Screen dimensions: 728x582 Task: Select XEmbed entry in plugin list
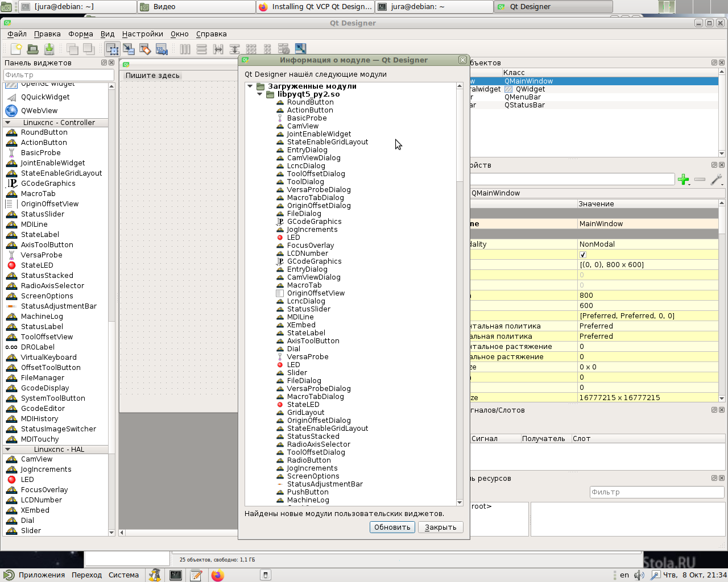(x=301, y=325)
